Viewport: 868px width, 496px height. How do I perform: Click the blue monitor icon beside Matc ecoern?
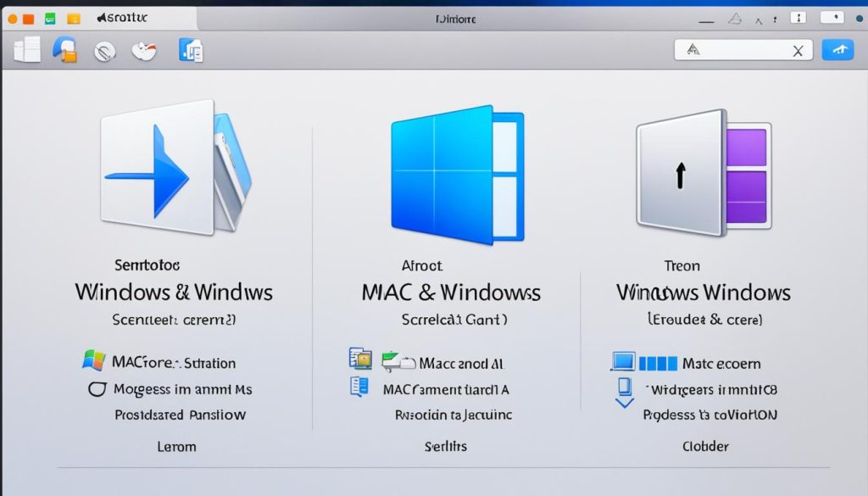pyautogui.click(x=623, y=361)
